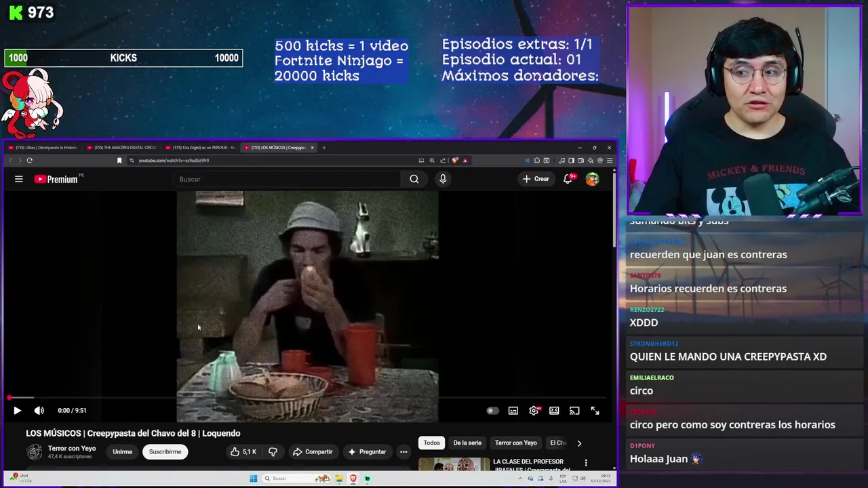
Task: Click the video title LOS MÚSICOS
Action: (133, 434)
